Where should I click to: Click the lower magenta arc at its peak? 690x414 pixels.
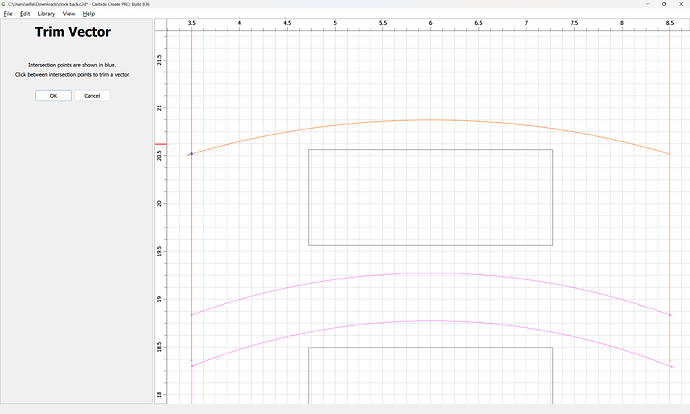pos(430,321)
